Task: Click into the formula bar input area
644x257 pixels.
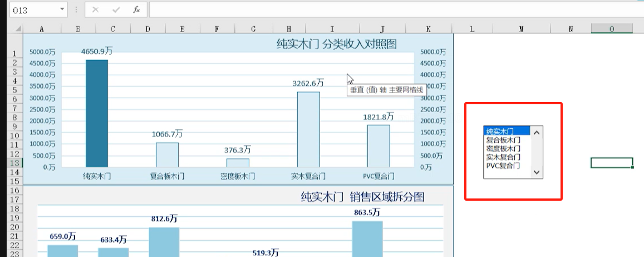Action: (390, 10)
